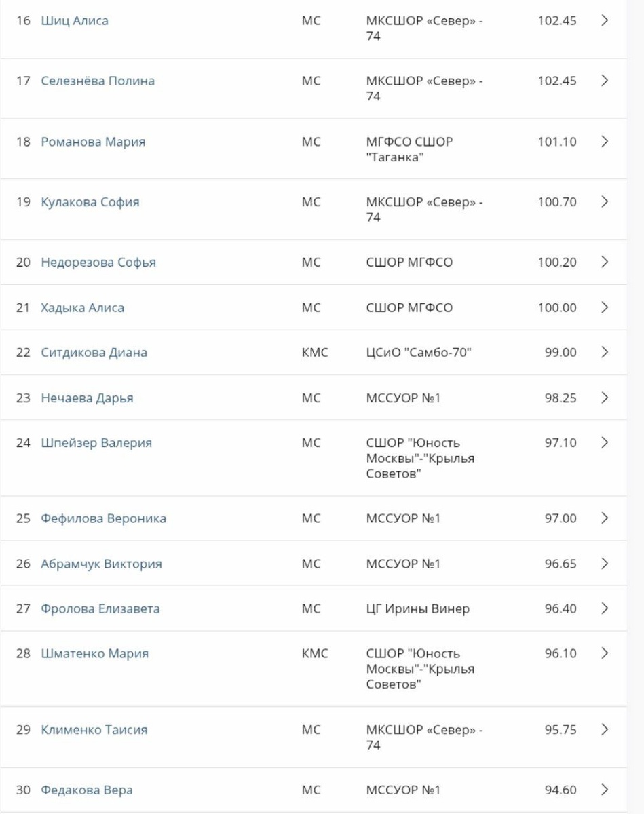The image size is (644, 814).
Task: Click chevron beside score 100.70
Action: 605,202
